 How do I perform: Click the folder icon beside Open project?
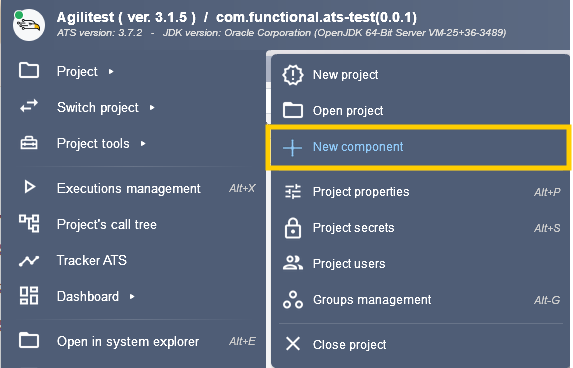click(293, 110)
